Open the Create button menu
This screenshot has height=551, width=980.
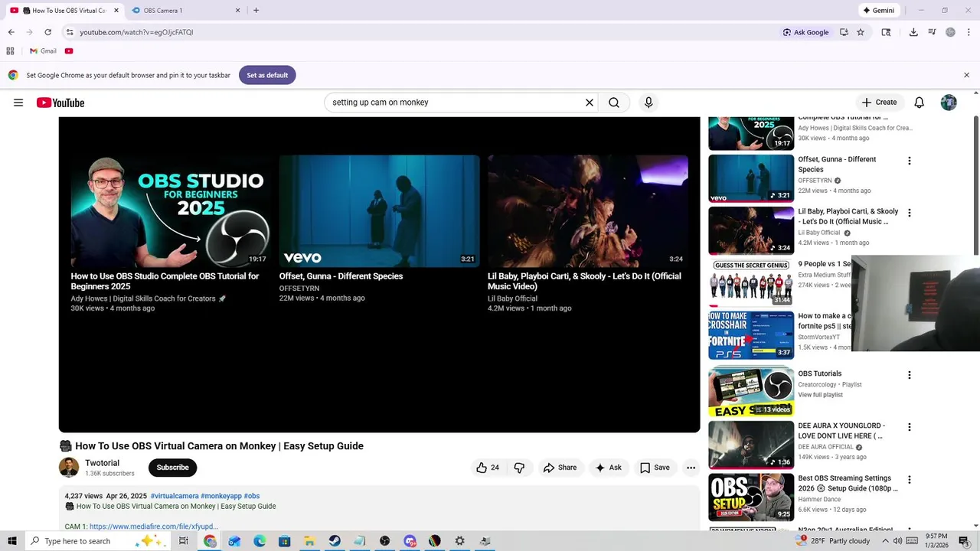(879, 103)
